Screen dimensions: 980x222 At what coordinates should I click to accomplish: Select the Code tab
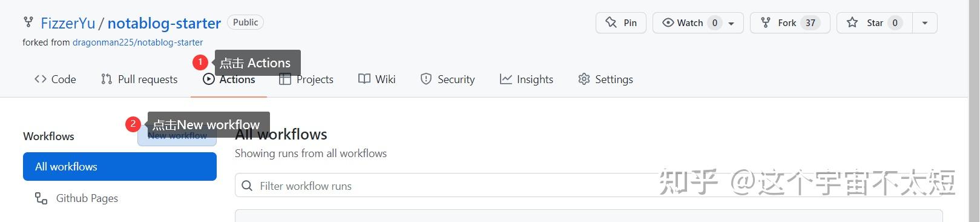tap(55, 79)
